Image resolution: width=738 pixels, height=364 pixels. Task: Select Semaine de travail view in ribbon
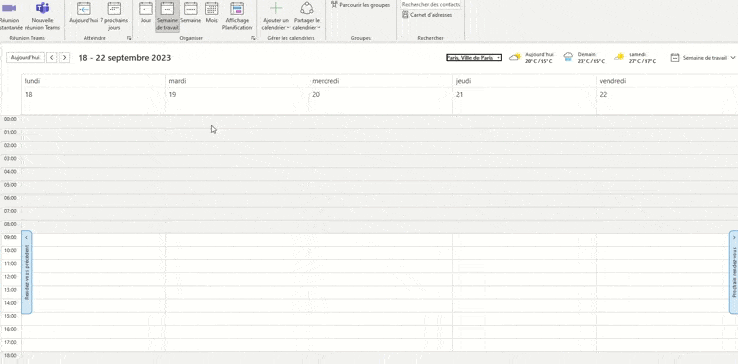tap(168, 16)
